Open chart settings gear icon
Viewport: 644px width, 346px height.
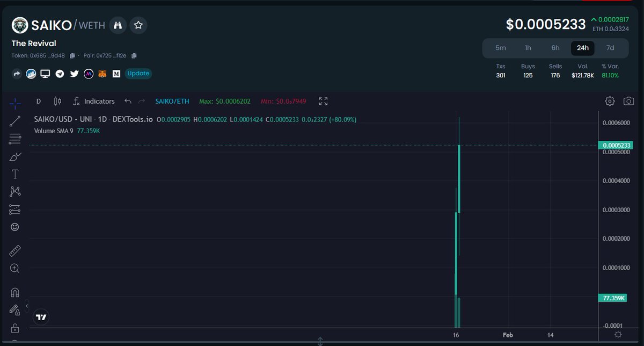610,101
